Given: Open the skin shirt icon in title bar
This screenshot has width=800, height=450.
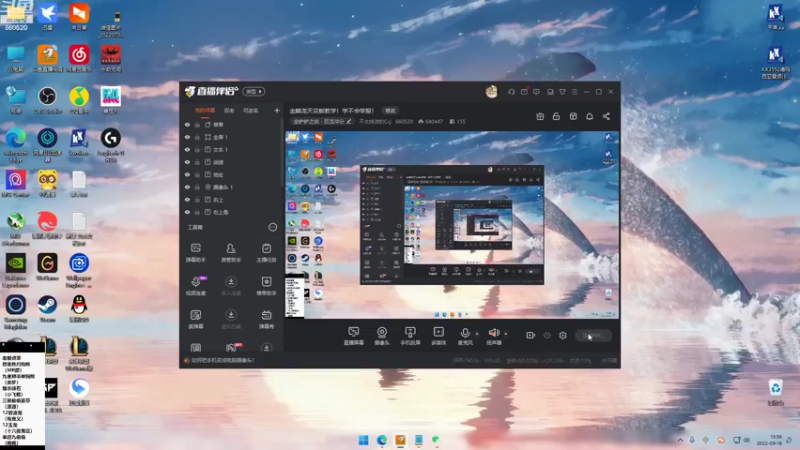Looking at the screenshot, I should [x=562, y=92].
